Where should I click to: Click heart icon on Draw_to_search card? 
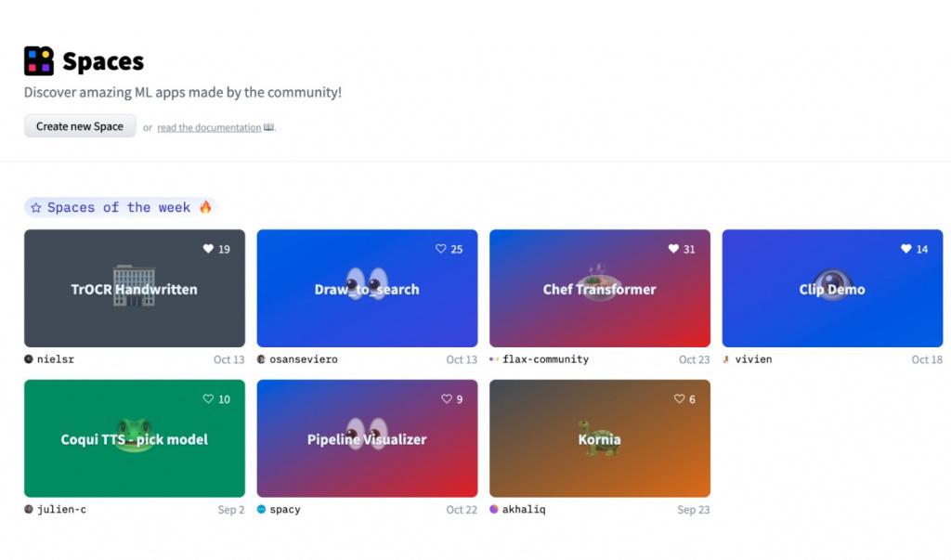pos(441,249)
